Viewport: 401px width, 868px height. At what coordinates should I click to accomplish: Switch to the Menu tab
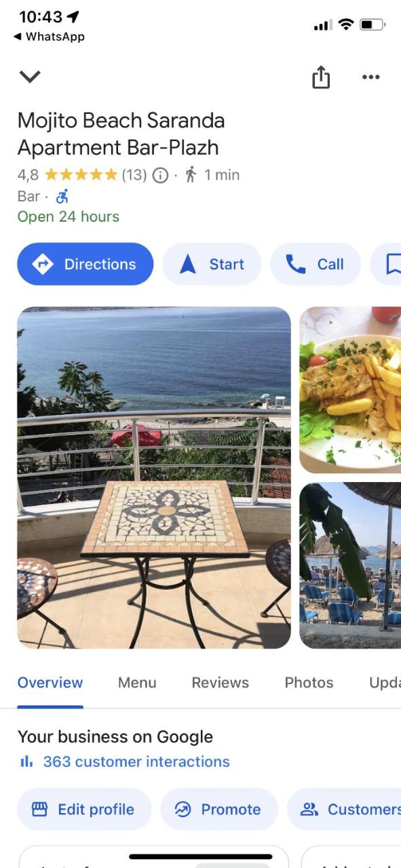[137, 683]
